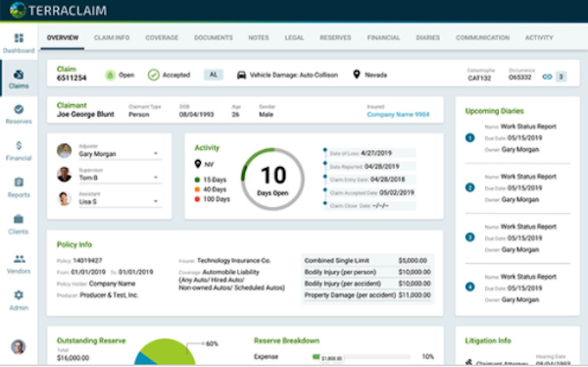Switch to the Coverage tab
This screenshot has height=367, width=588.
click(x=162, y=37)
